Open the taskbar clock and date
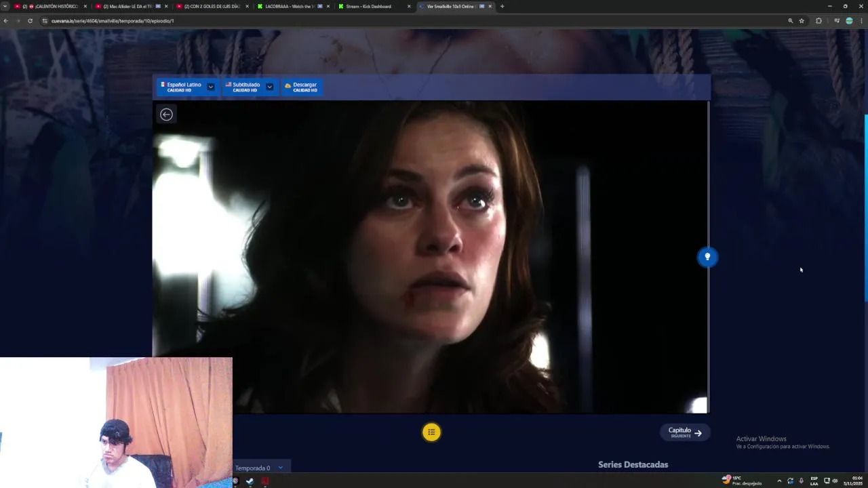This screenshot has height=488, width=868. coord(852,481)
